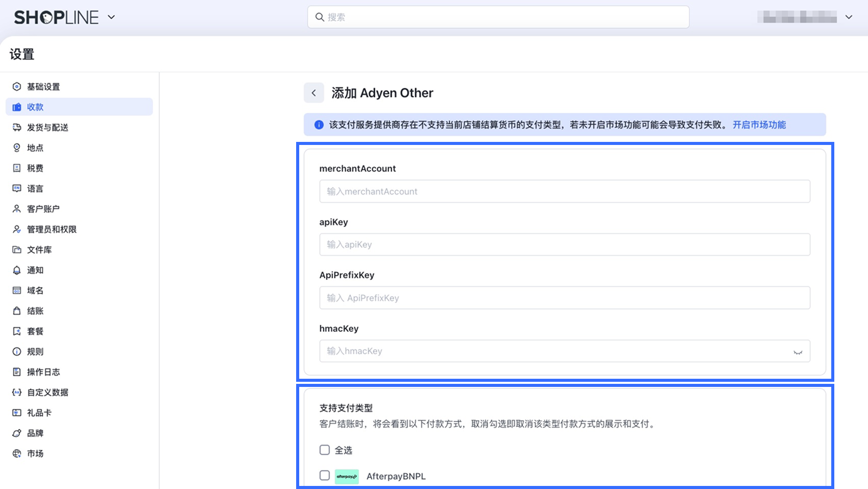Open 管理员和权限 settings section
Screen dimensions: 868x489
pos(79,230)
